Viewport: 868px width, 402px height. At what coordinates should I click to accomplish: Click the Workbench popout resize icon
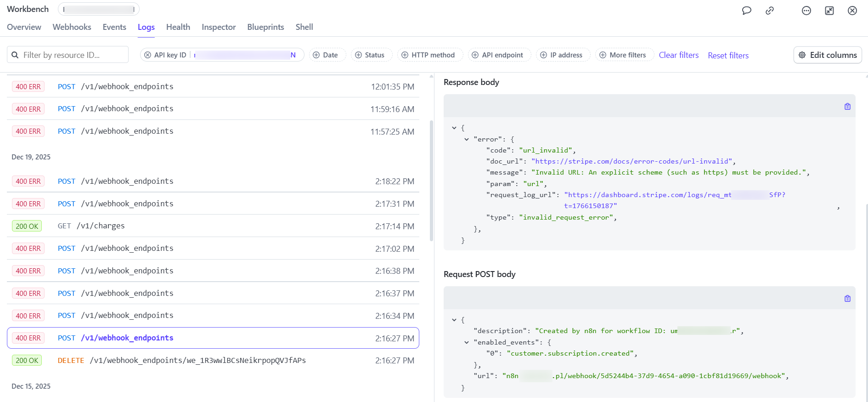tap(829, 11)
